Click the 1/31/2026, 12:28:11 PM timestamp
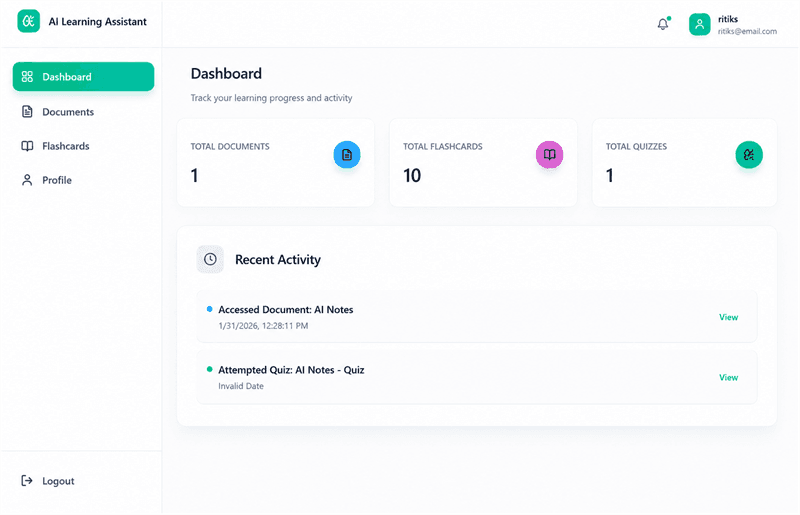Viewport: 800px width, 515px height. 263,326
